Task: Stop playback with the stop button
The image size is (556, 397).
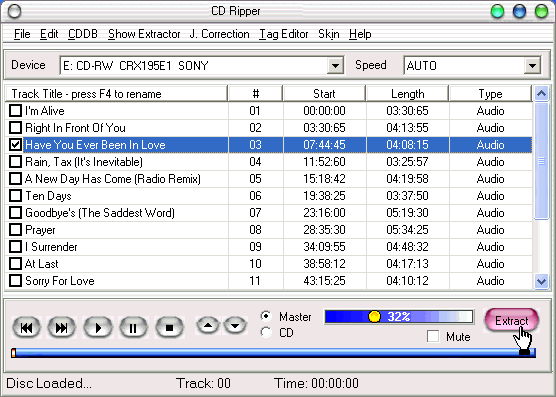Action: coord(169,327)
